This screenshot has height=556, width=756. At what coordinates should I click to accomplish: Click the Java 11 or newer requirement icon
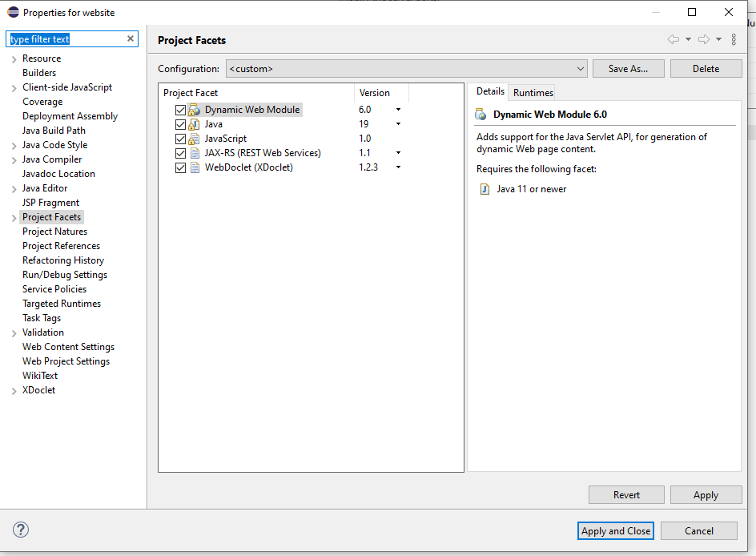(x=485, y=189)
